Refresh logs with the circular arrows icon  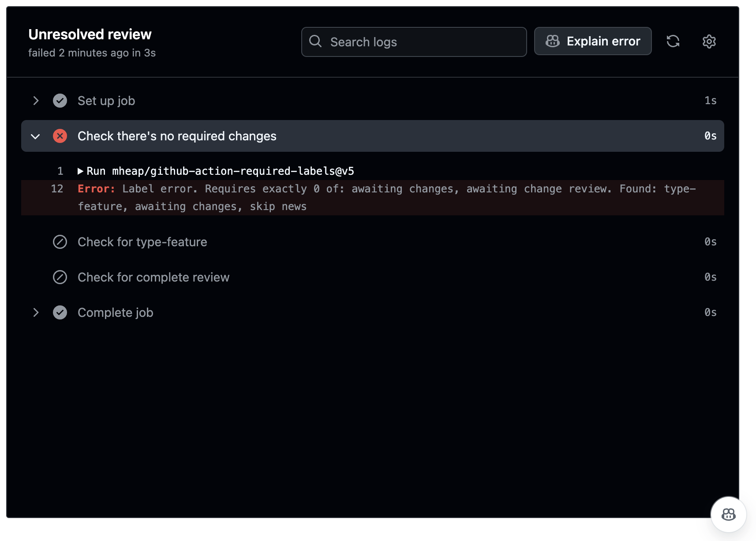(673, 41)
